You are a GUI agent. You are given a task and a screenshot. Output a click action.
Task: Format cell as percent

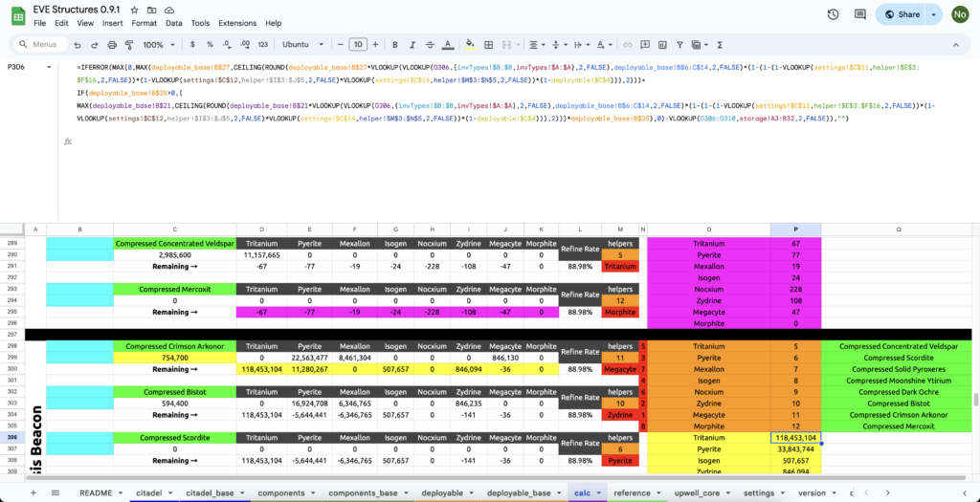[210, 45]
